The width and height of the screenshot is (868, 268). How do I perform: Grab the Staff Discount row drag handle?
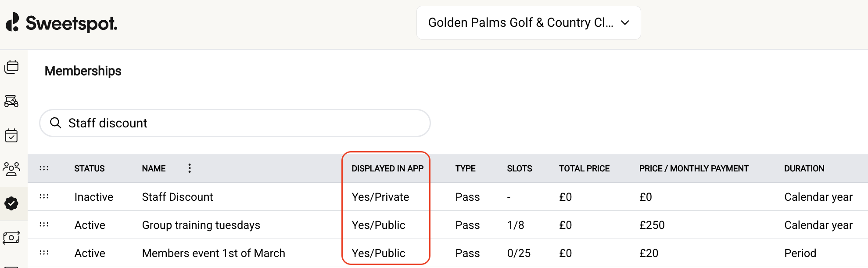click(44, 196)
